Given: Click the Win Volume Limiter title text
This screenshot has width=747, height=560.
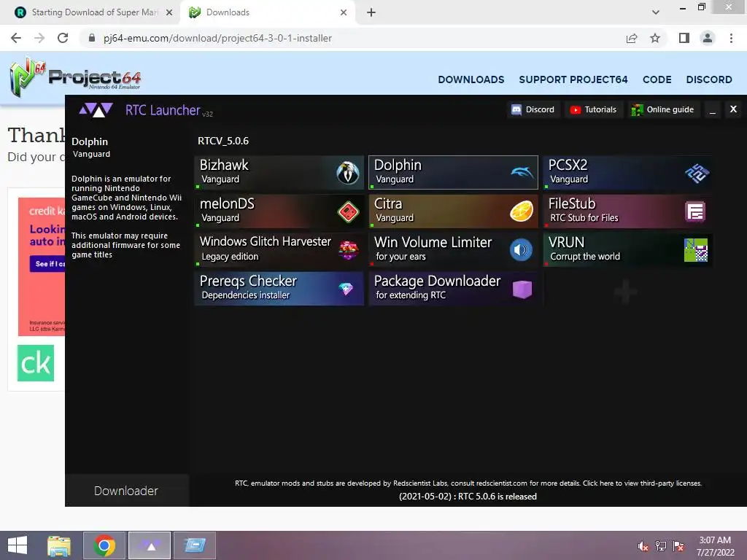Looking at the screenshot, I should (433, 242).
